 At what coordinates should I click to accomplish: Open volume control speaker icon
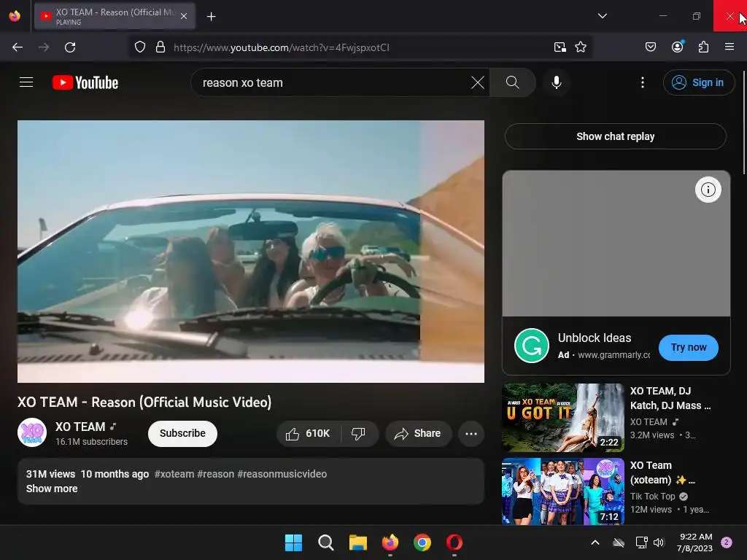(x=659, y=542)
